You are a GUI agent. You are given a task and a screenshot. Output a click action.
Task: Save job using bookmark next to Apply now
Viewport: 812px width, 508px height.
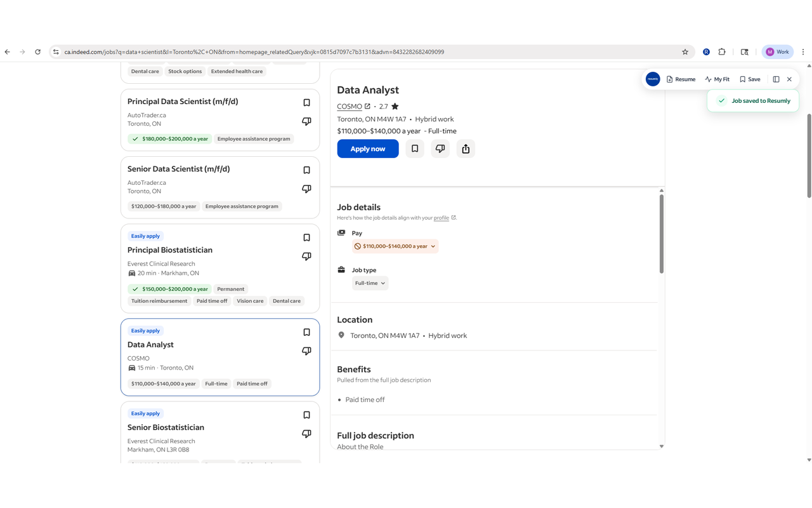[415, 149]
